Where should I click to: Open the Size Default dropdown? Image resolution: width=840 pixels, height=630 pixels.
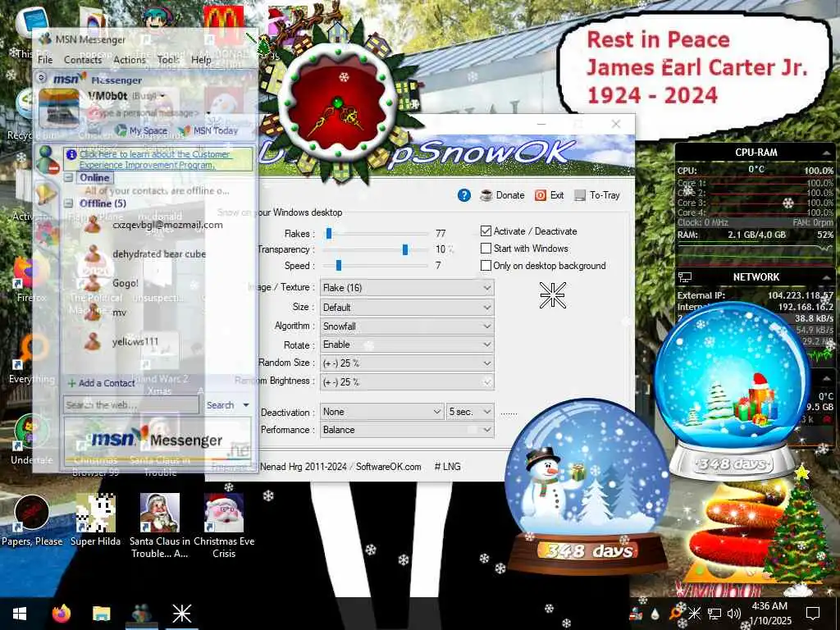tap(407, 308)
